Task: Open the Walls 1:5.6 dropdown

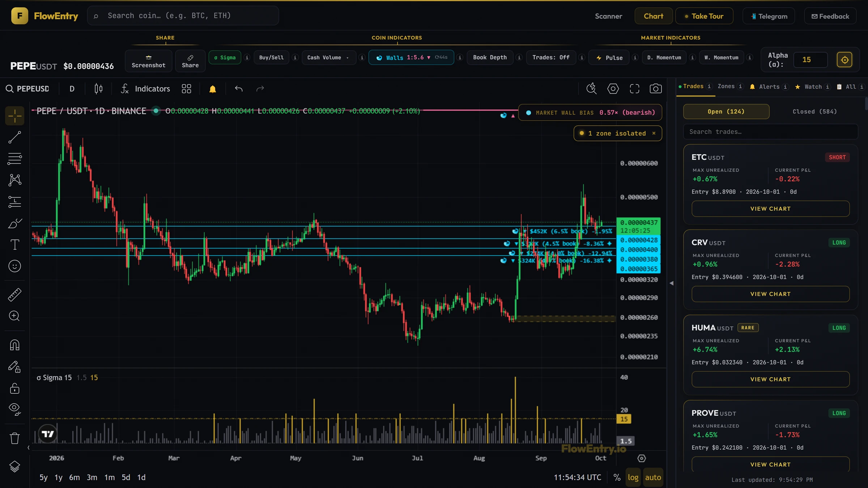Action: (411, 57)
